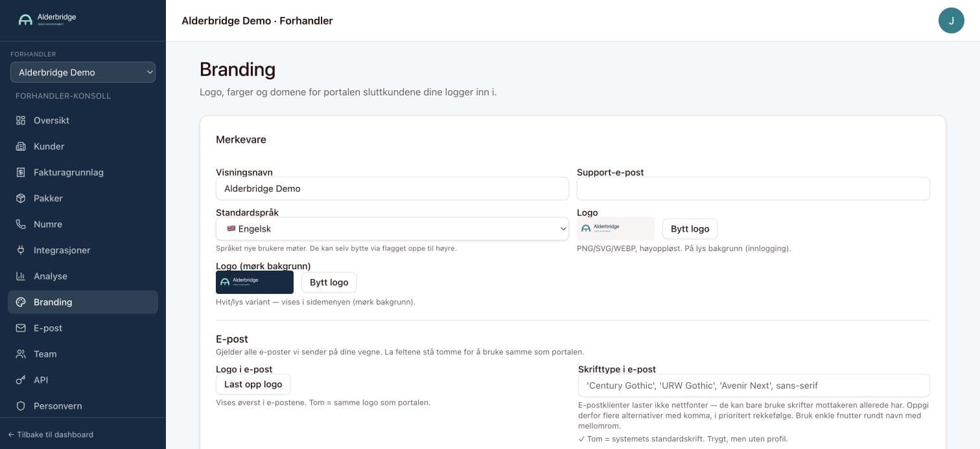This screenshot has width=980, height=449.
Task: Click the E-post envelope icon
Action: [x=21, y=328]
